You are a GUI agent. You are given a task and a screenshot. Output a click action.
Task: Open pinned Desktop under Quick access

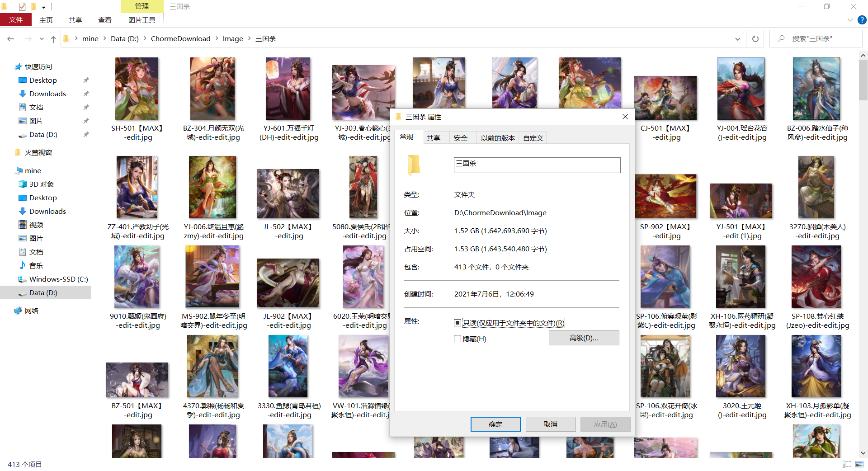(x=43, y=80)
